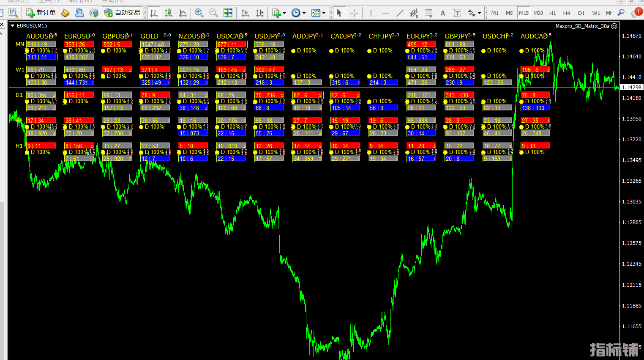Expand the EURUSD,M15 chart title triangle
This screenshot has height=360, width=644.
13,26
